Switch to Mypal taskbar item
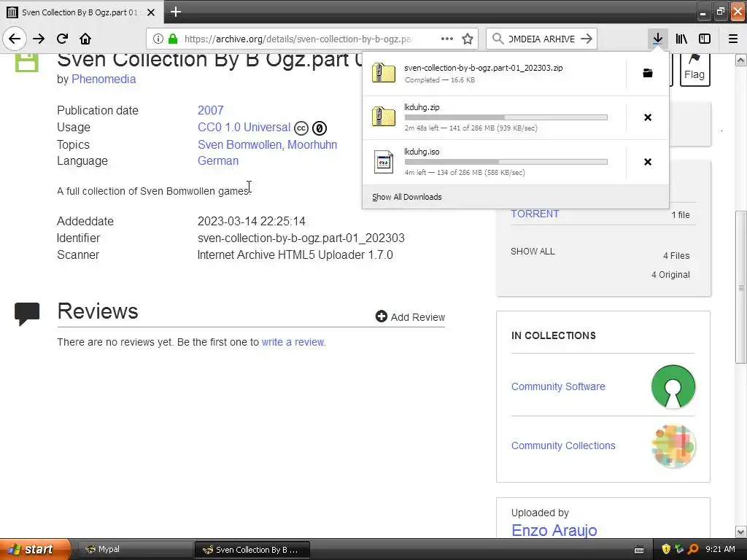Viewport: 747px width, 560px height. (x=134, y=550)
